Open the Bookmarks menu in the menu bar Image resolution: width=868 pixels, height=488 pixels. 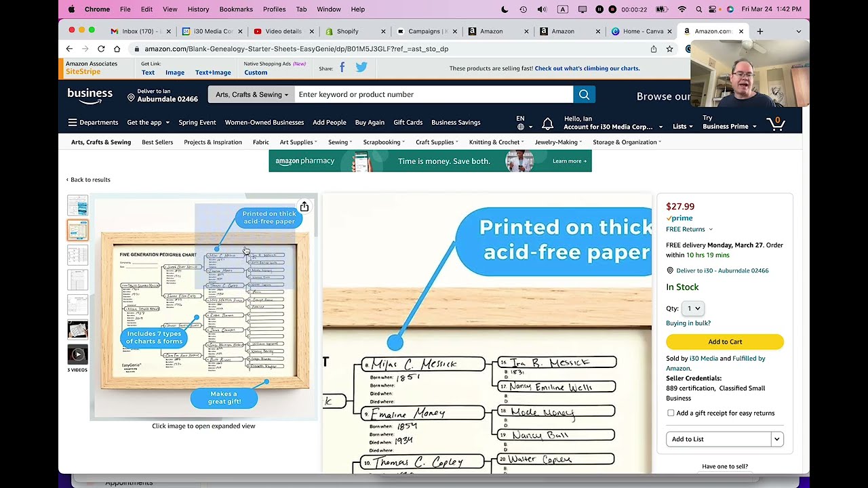pos(236,9)
